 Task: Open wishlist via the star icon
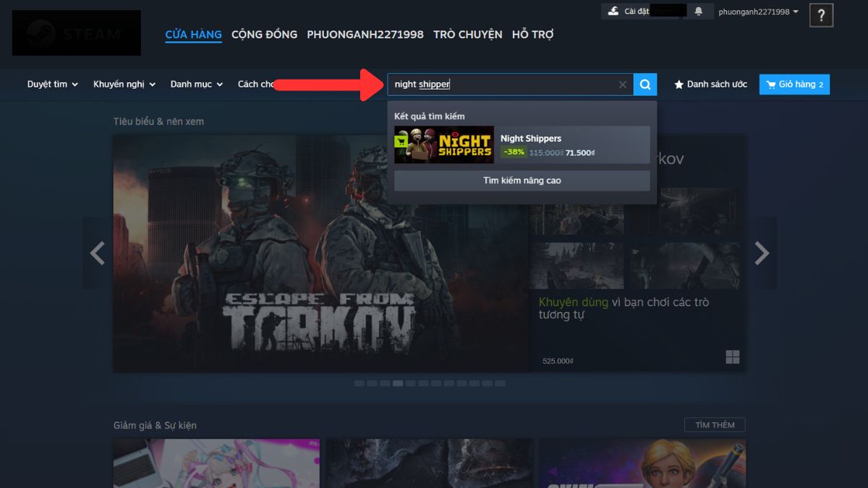coord(678,84)
